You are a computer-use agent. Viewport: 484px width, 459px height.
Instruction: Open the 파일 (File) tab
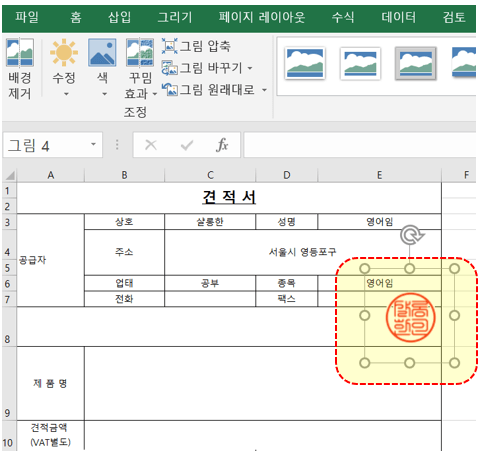[x=27, y=17]
